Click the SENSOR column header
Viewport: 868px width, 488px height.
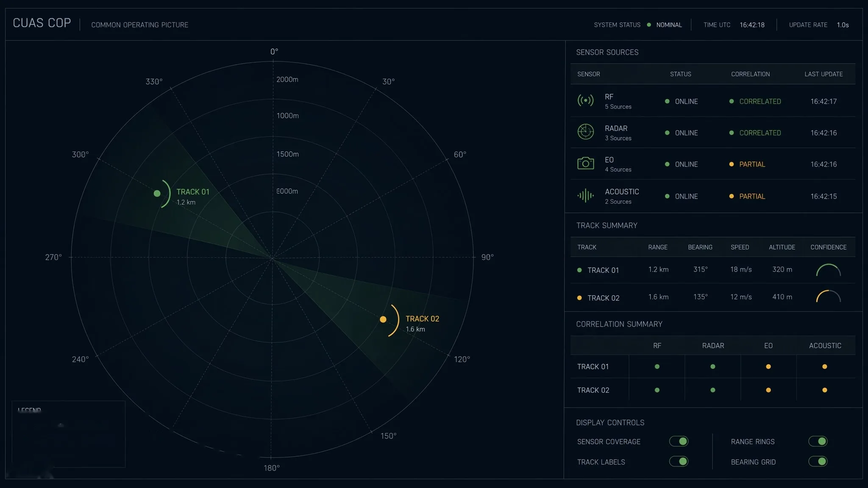coord(589,74)
